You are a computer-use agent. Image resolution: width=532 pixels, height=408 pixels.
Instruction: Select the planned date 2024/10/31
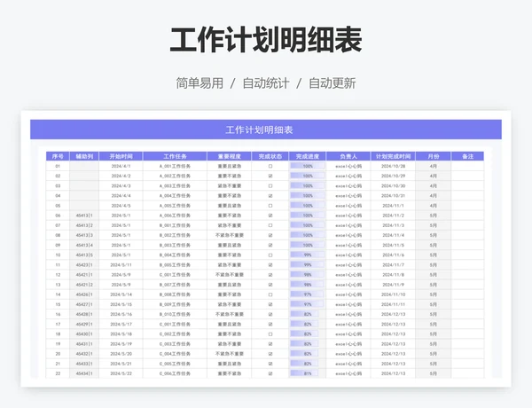coord(393,196)
